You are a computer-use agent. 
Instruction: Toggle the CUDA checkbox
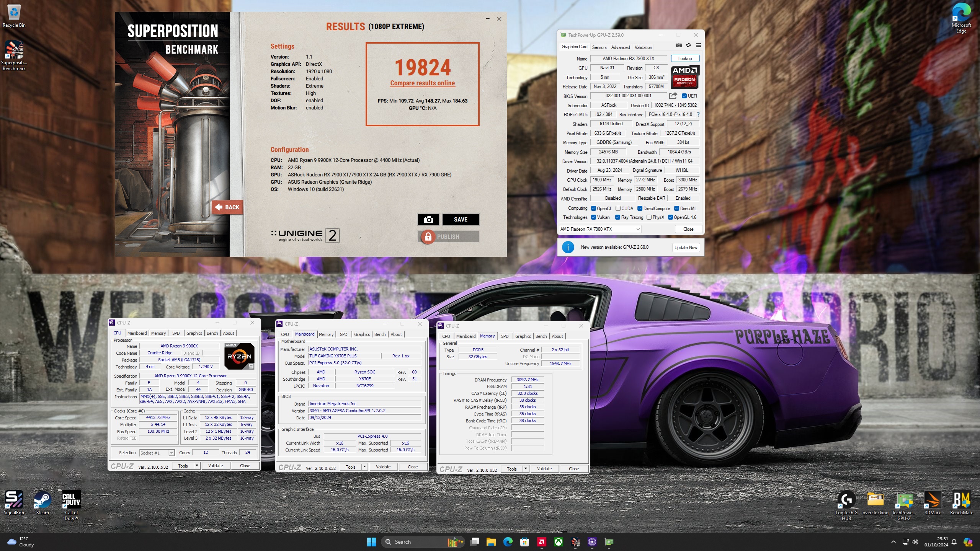click(x=618, y=209)
